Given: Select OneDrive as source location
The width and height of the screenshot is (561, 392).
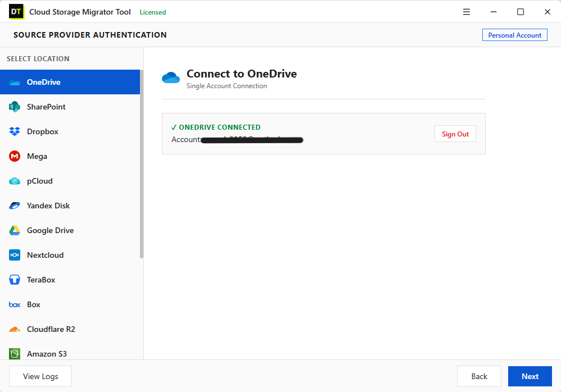Looking at the screenshot, I should [70, 82].
